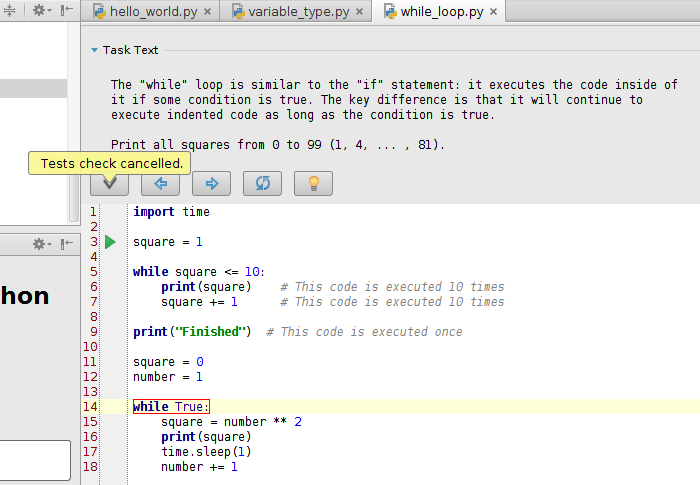
Task: Open settings gear in top panel
Action: 40,10
